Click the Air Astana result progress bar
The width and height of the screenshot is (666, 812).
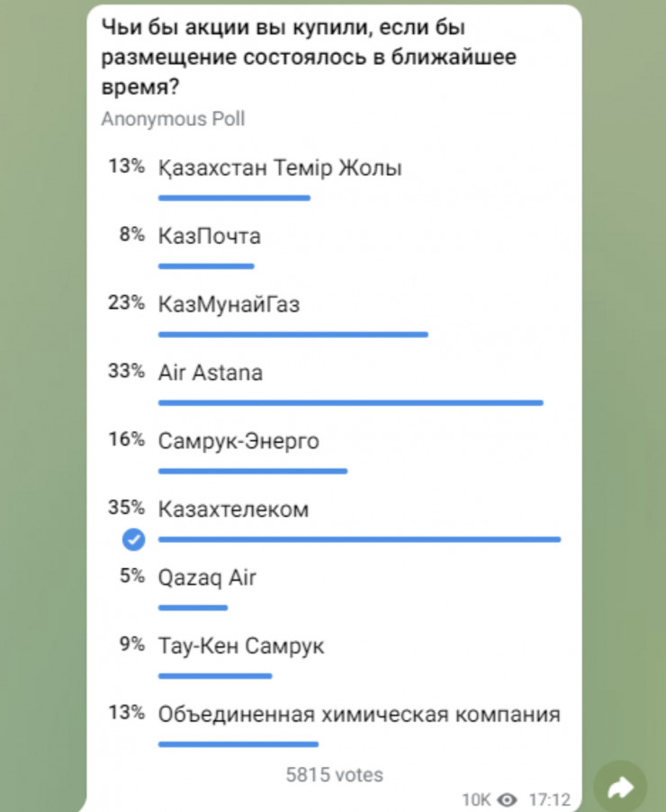[350, 402]
